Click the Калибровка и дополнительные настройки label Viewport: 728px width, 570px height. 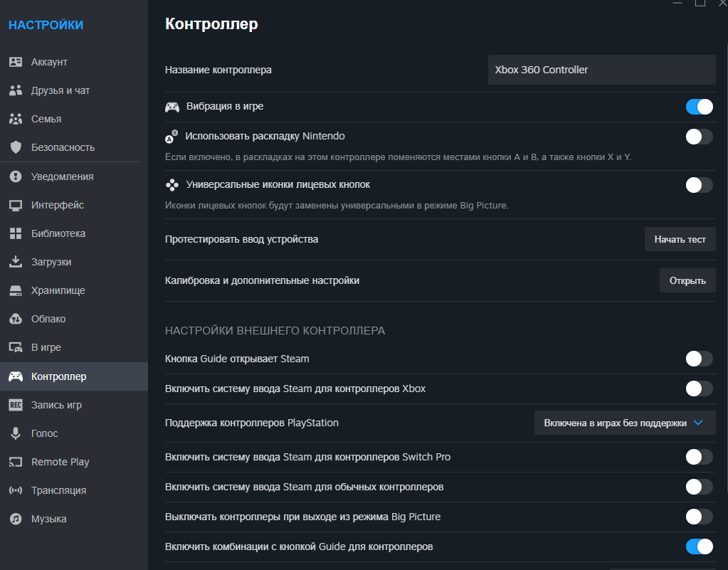(x=263, y=281)
